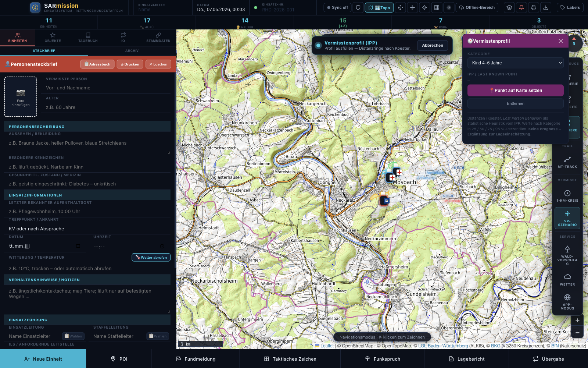The height and width of the screenshot is (368, 588).
Task: Click the download icon in top toolbar
Action: (x=546, y=7)
